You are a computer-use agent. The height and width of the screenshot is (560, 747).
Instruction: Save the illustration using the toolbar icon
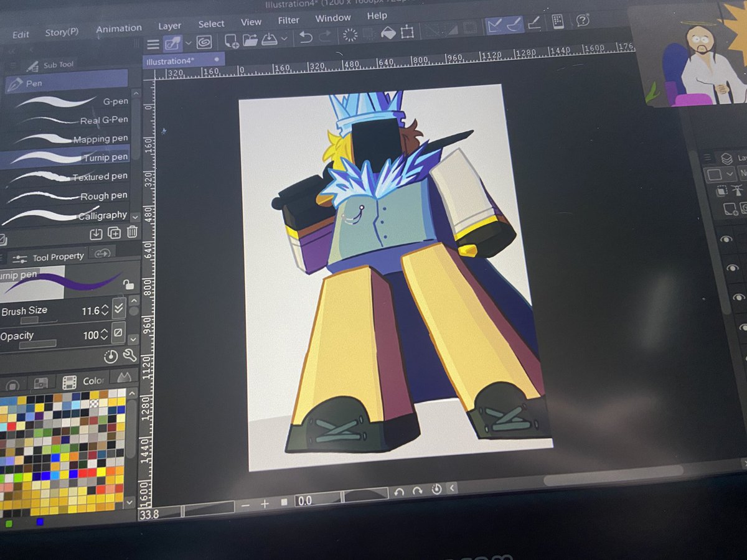(x=270, y=40)
